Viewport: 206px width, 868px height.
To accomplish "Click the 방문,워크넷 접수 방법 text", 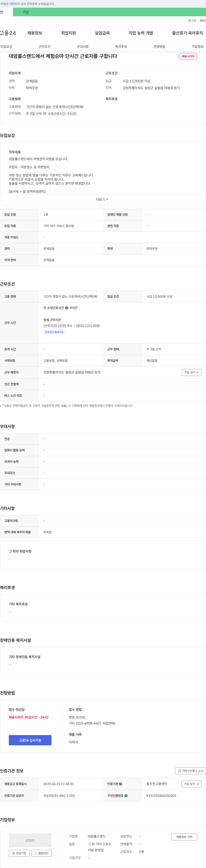I will (77, 717).
